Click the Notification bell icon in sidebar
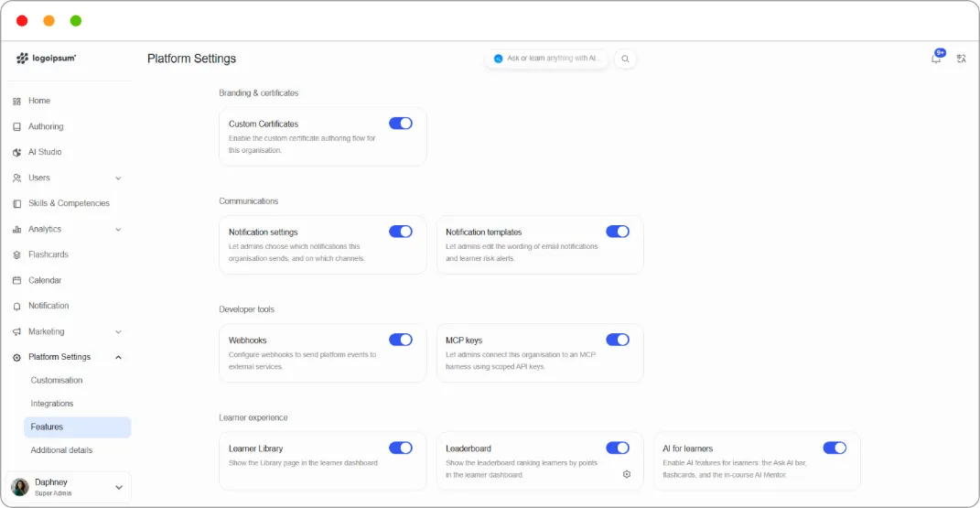 pos(16,307)
